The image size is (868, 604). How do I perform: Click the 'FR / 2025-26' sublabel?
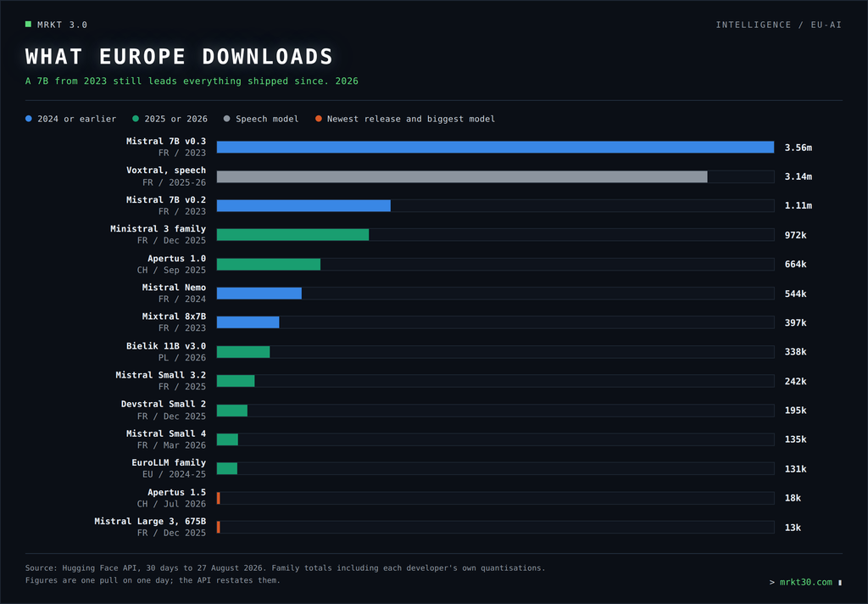(174, 182)
